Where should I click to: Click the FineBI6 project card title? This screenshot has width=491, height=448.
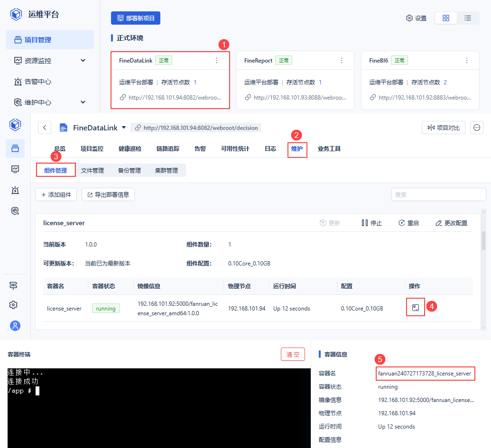(379, 61)
